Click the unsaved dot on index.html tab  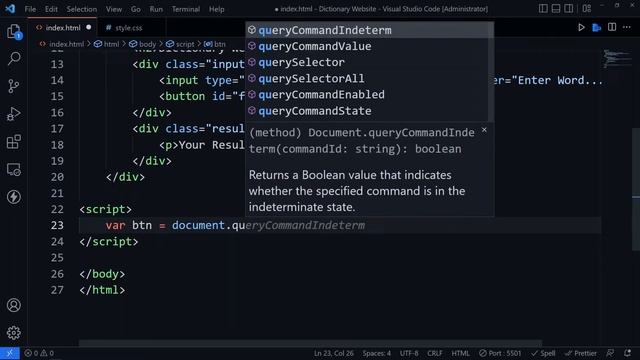89,27
